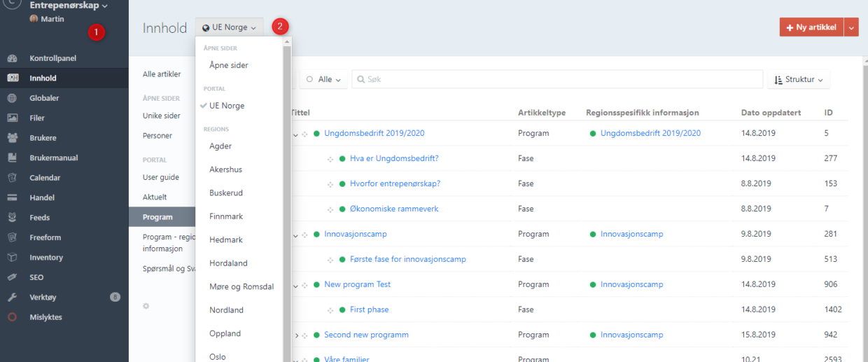Open the Hvorfor entrepenørskap? article link
Image resolution: width=868 pixels, height=362 pixels.
[395, 183]
